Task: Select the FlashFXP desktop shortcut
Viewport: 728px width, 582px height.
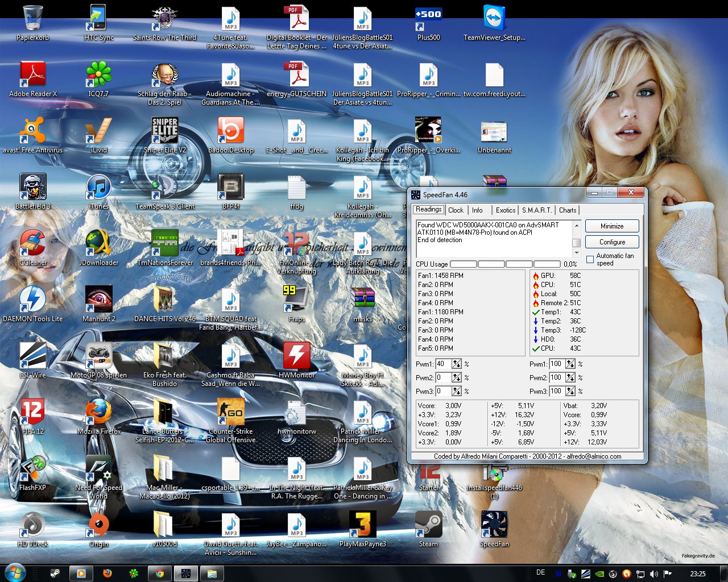Action: click(x=32, y=473)
